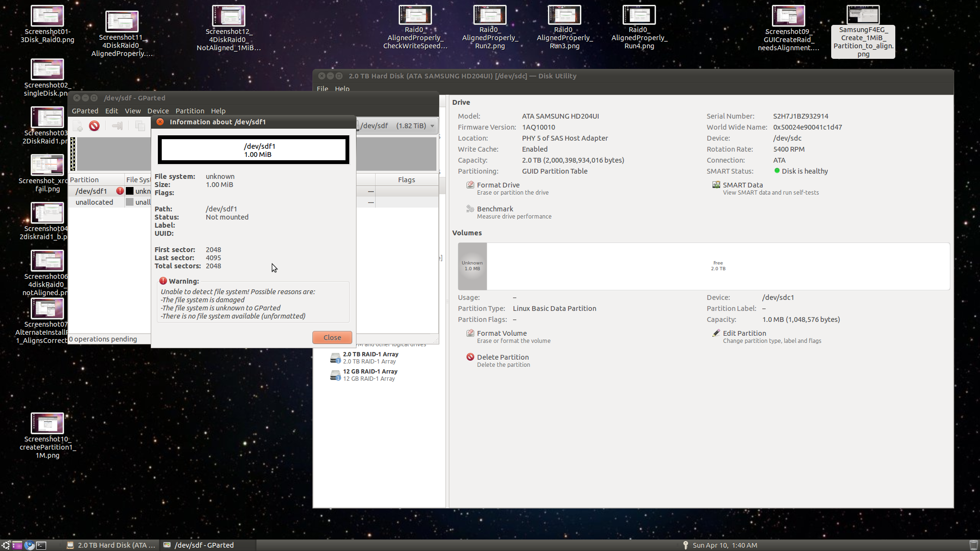Screen dimensions: 980x551
Task: Open SMART Data in Disk Utility
Action: point(766,188)
